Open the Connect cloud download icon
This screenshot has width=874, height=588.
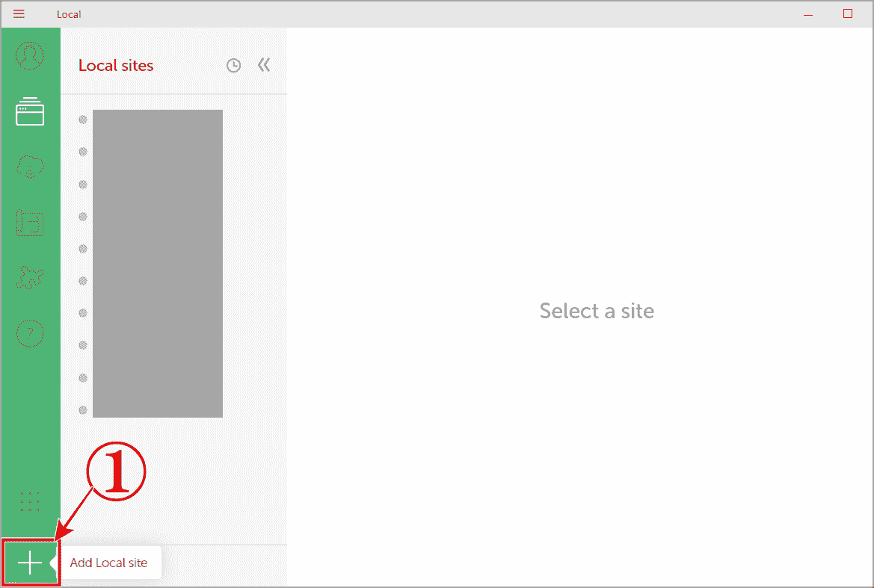point(30,167)
